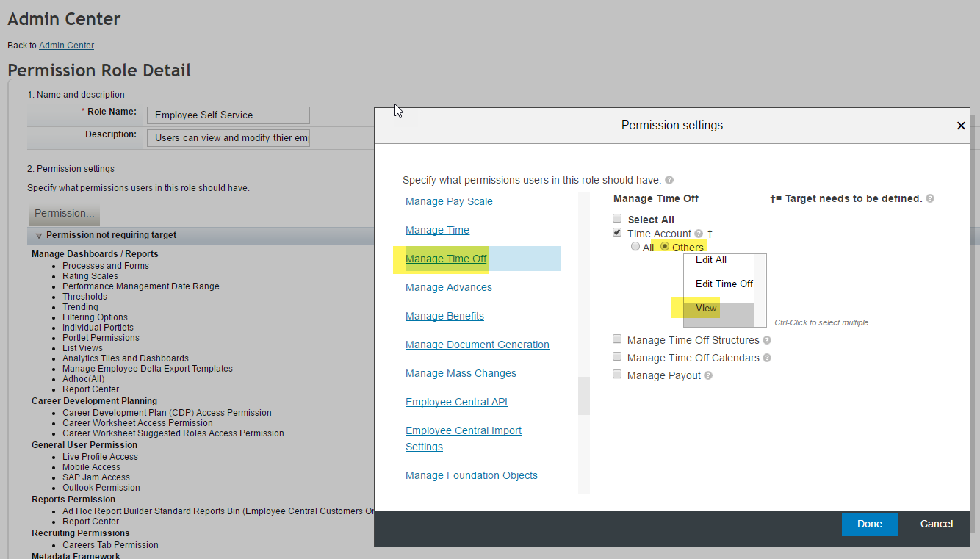This screenshot has height=559, width=980.
Task: Open Manage Benefits category
Action: tap(444, 316)
